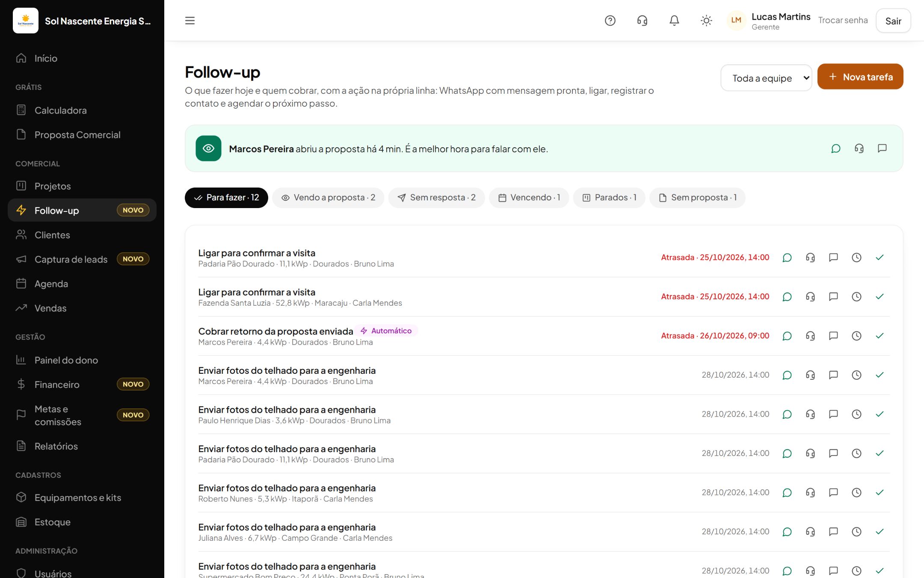Click the Nova tarefa button
Viewport: 924px width, 578px height.
pos(860,77)
